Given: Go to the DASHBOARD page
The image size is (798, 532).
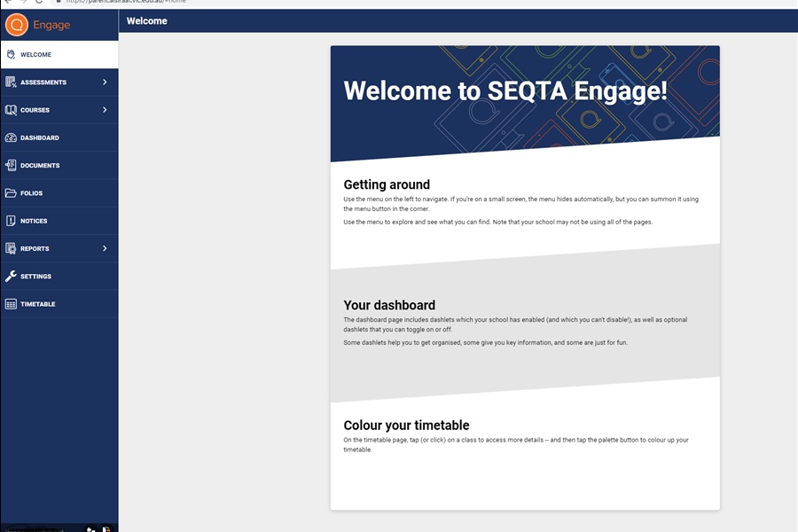Looking at the screenshot, I should point(59,137).
